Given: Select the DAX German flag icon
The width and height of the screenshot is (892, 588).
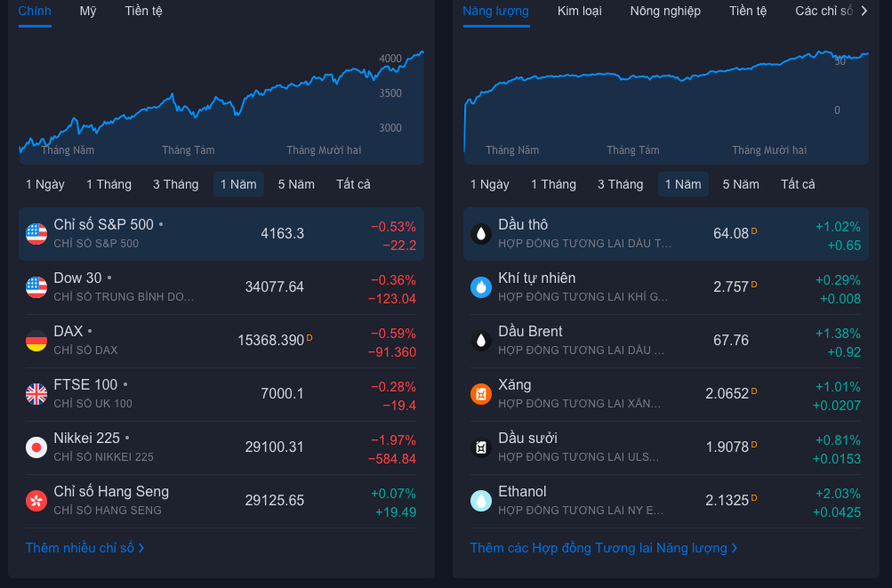Looking at the screenshot, I should [36, 341].
